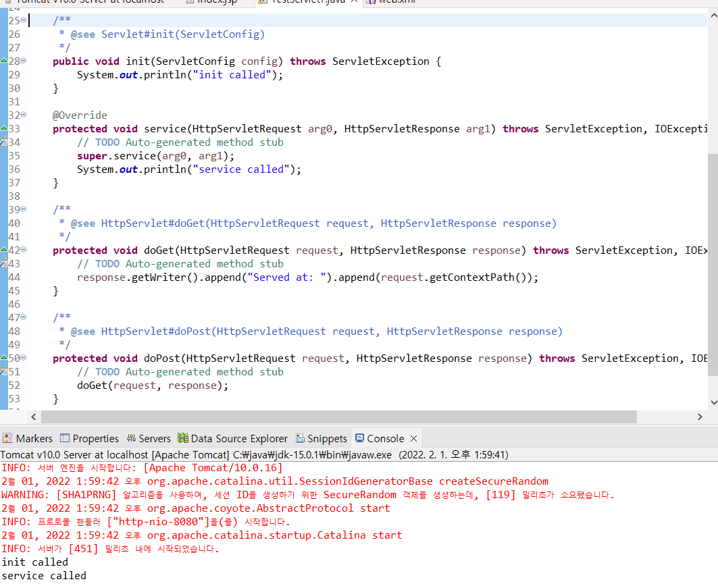
Task: Click the editor horizontal scroll left arrow
Action: 33,417
